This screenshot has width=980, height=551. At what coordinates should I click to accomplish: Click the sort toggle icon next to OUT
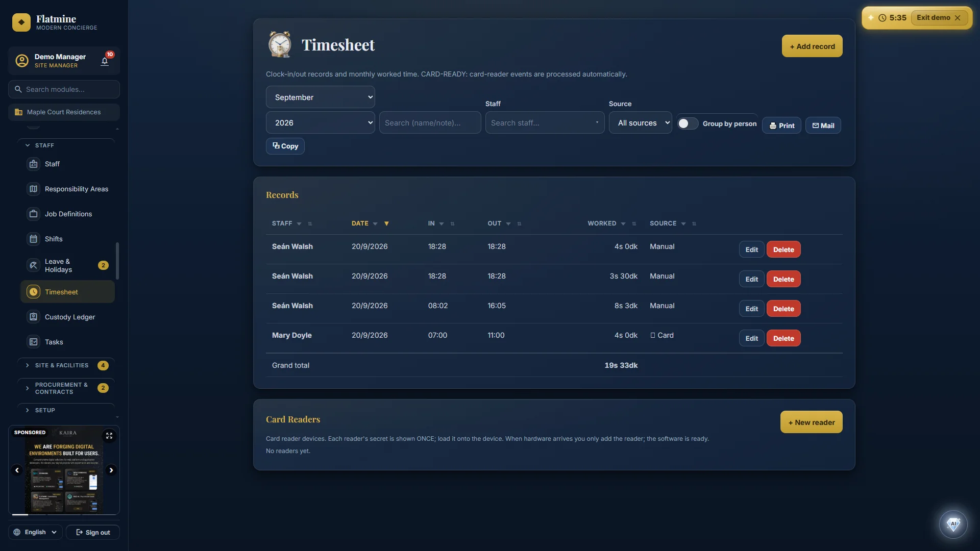519,224
